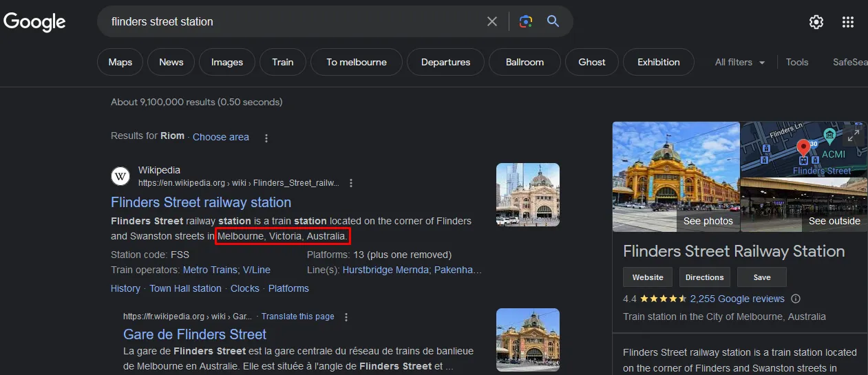Expand the map view in knowledge panel

pyautogui.click(x=854, y=136)
